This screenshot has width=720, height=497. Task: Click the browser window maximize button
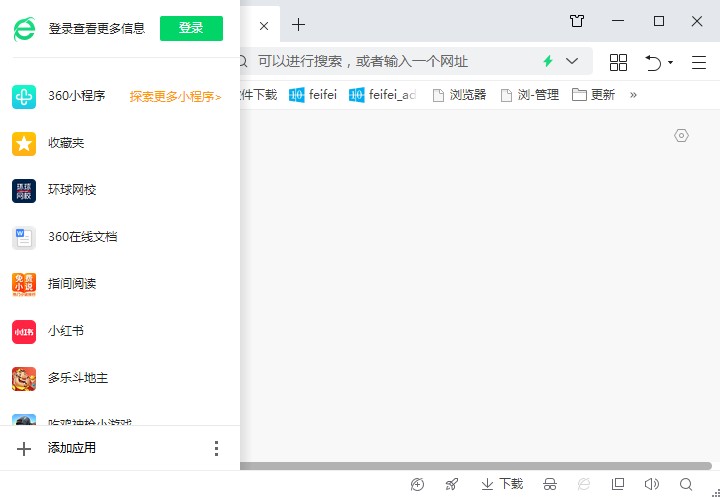[x=659, y=21]
